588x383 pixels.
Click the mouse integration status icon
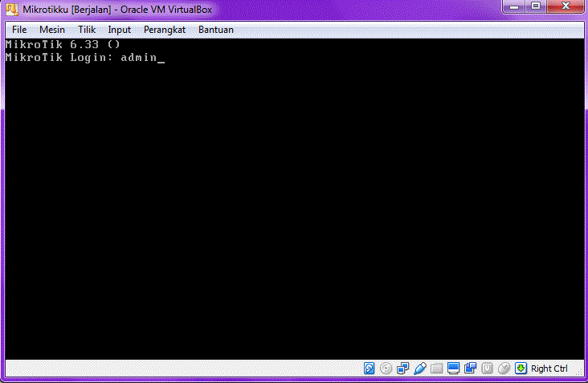click(x=504, y=369)
